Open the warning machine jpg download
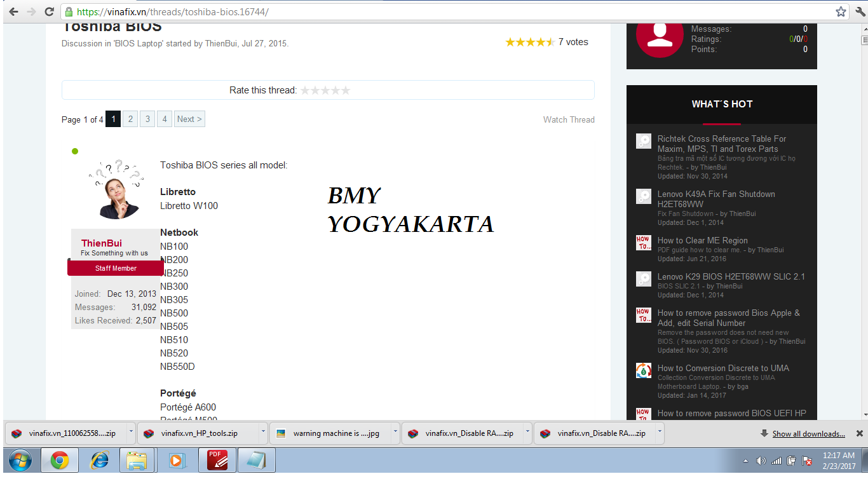Screen dimensions: 868x488 click(x=330, y=433)
